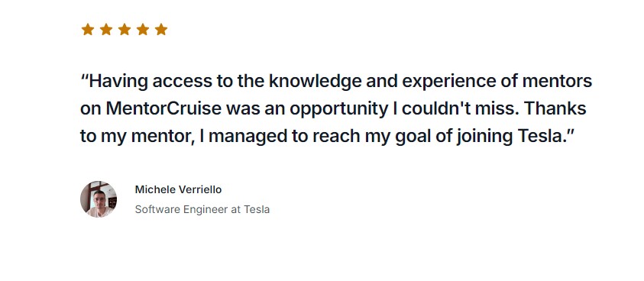Click "Software Engineer" in the job title

183,209
